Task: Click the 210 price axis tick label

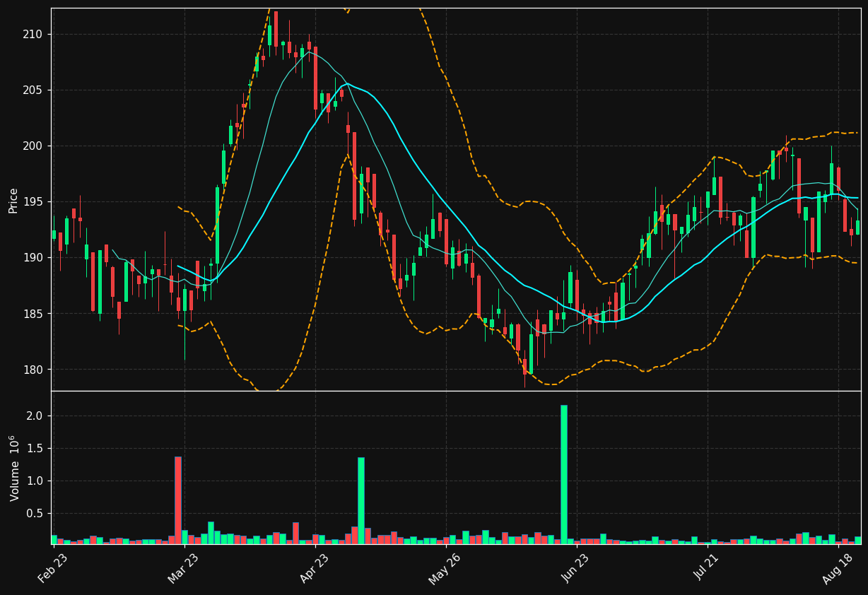Action: 33,35
